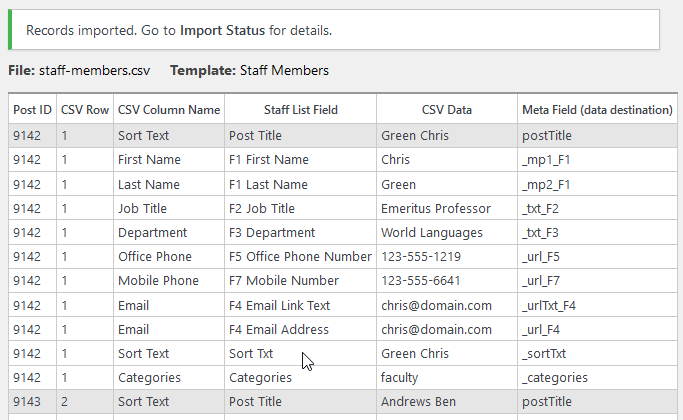Click the CSV Row column header
The image size is (683, 420).
[85, 110]
